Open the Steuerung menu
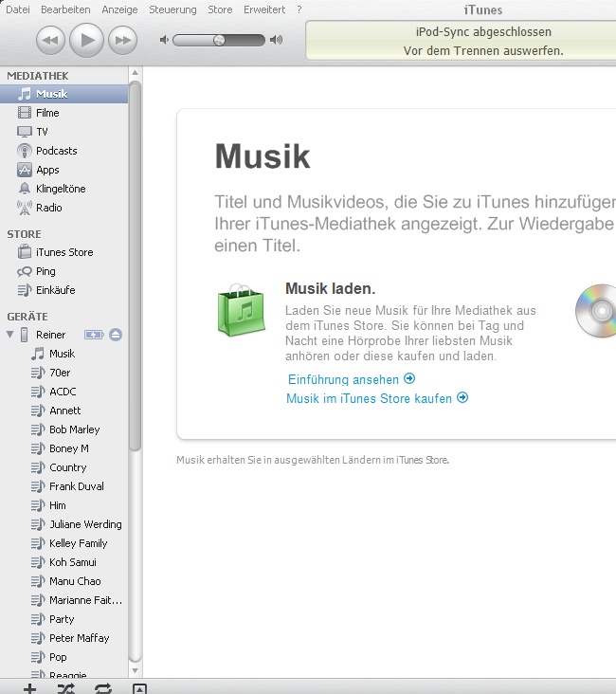 coord(172,9)
